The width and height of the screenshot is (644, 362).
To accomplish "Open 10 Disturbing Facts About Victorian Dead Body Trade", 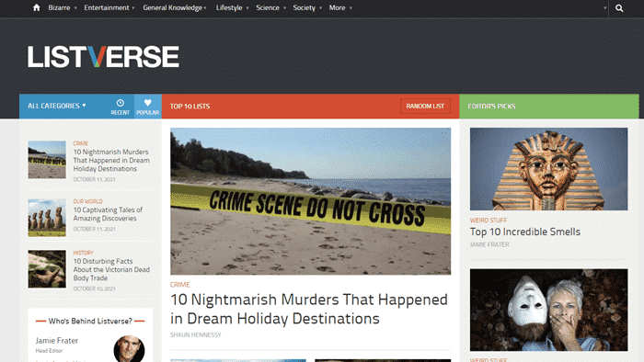I will tap(111, 269).
